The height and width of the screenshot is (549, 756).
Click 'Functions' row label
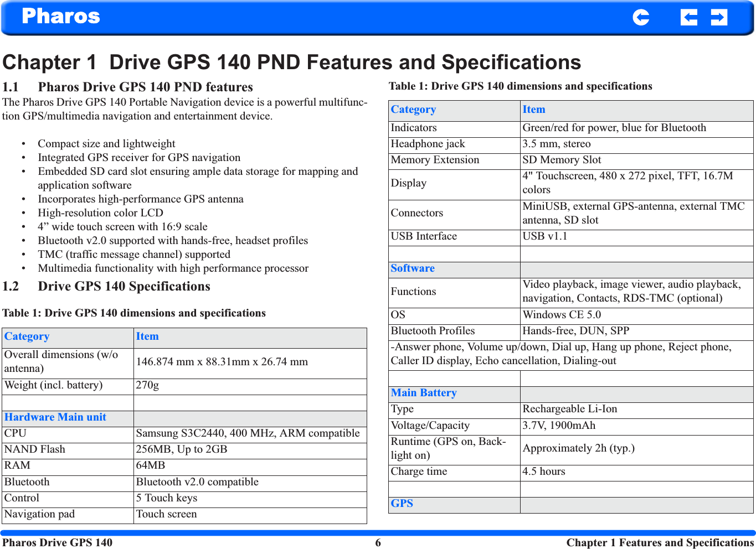(413, 292)
